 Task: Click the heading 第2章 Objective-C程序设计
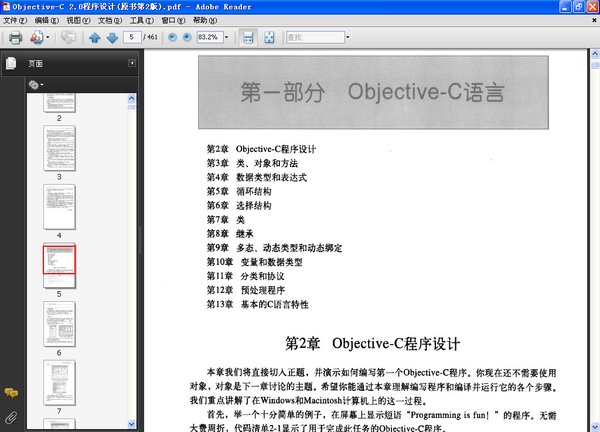(372, 343)
